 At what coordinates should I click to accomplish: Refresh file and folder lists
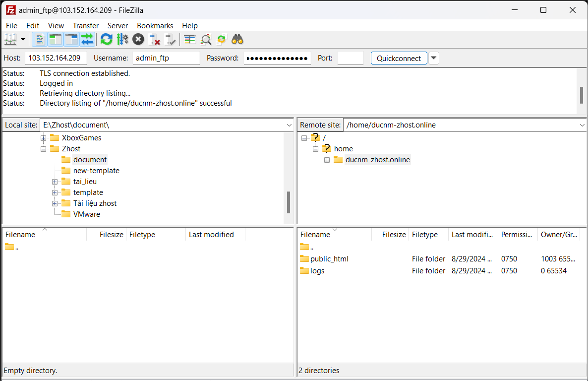tap(106, 39)
